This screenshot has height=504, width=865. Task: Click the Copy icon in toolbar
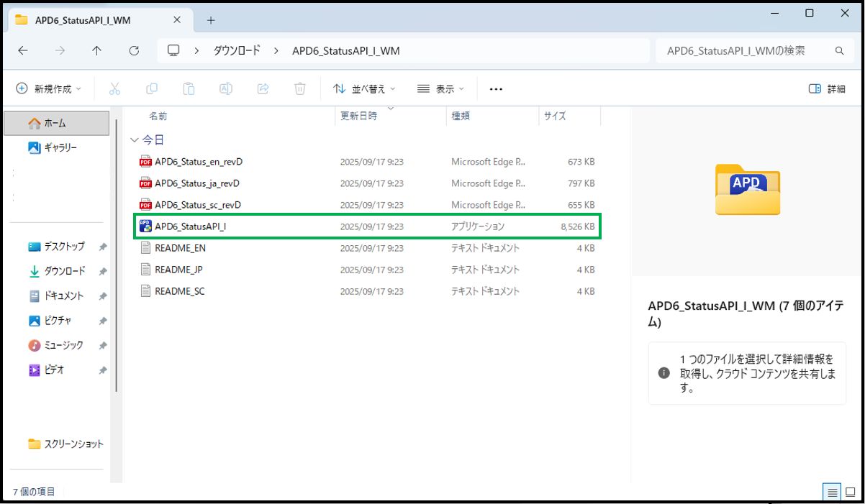point(152,88)
